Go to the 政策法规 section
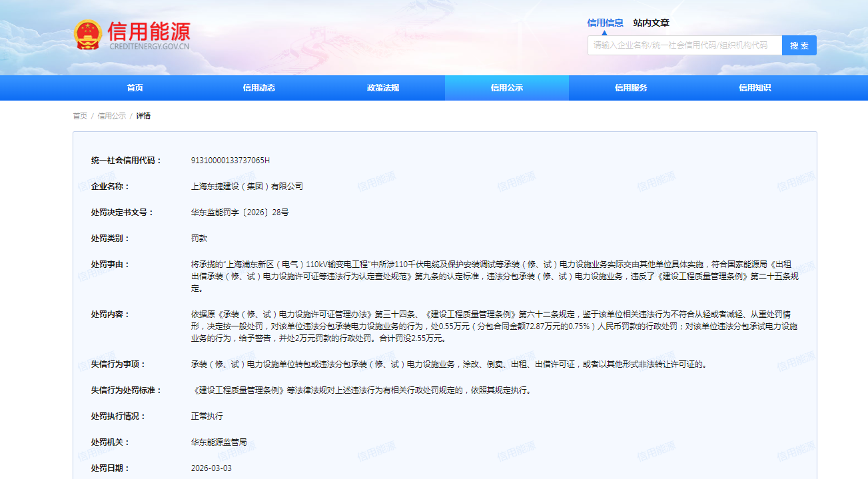Screen dimensions: 868x479 pyautogui.click(x=383, y=88)
